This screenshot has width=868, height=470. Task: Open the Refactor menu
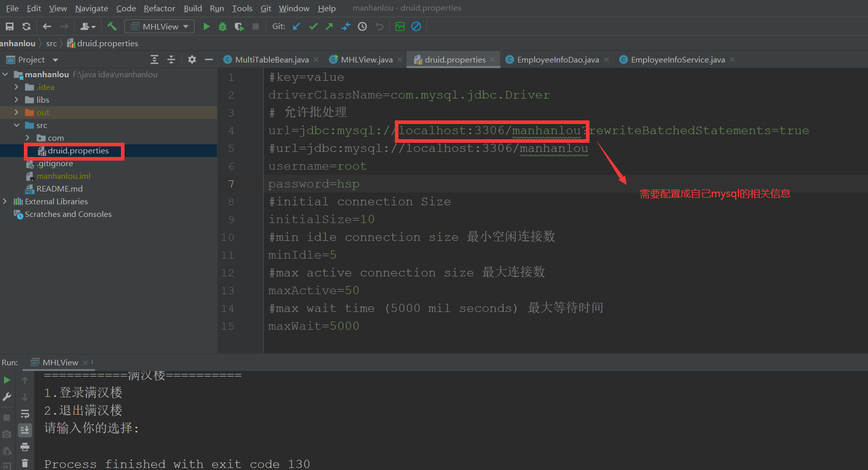[x=159, y=8]
